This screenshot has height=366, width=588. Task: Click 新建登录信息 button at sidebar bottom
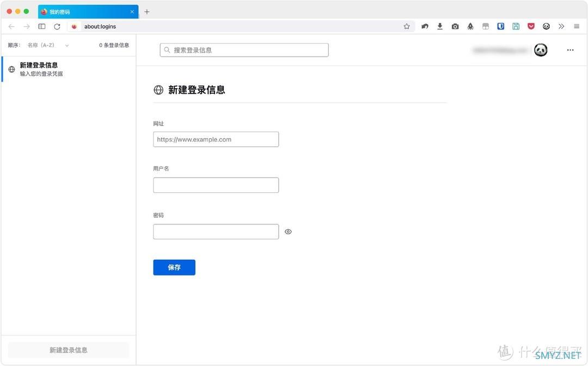(69, 350)
